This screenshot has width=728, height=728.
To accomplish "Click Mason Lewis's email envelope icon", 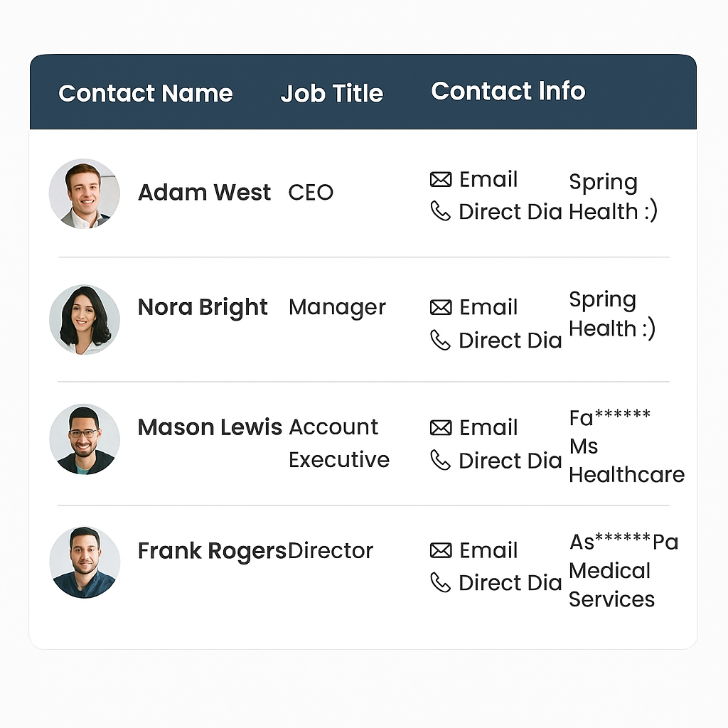I will 441,427.
